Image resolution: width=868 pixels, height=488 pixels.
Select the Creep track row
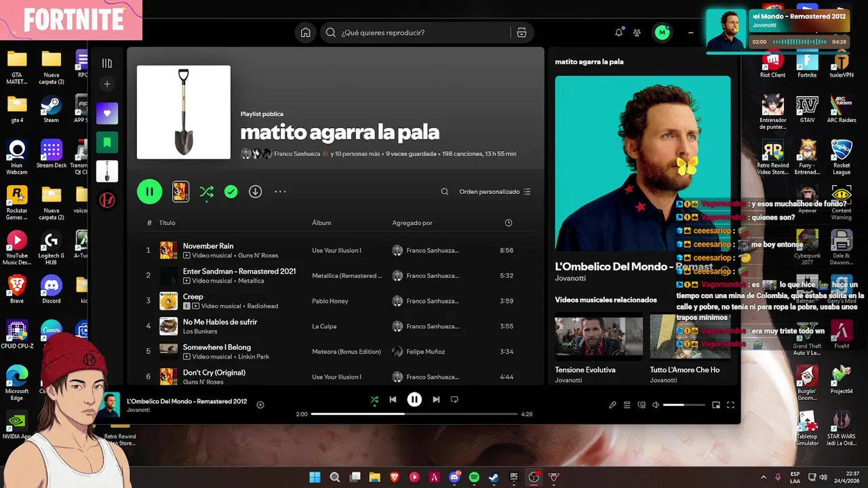[336, 301]
